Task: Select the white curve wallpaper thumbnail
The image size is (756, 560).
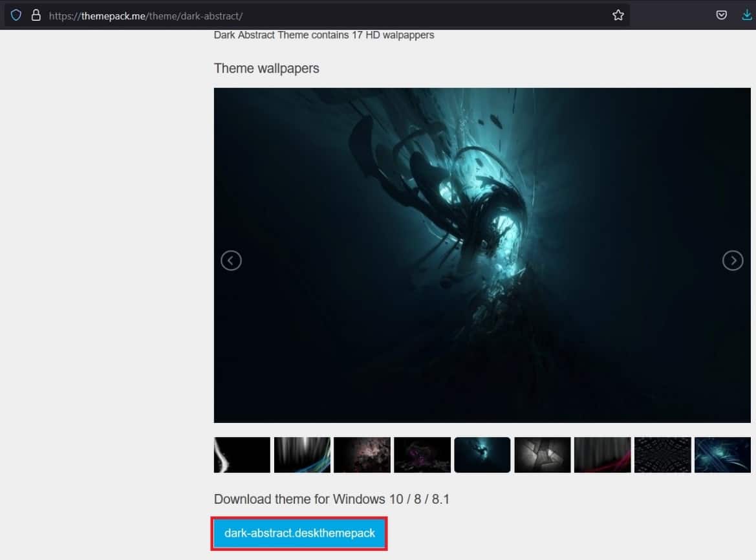Action: click(x=242, y=455)
